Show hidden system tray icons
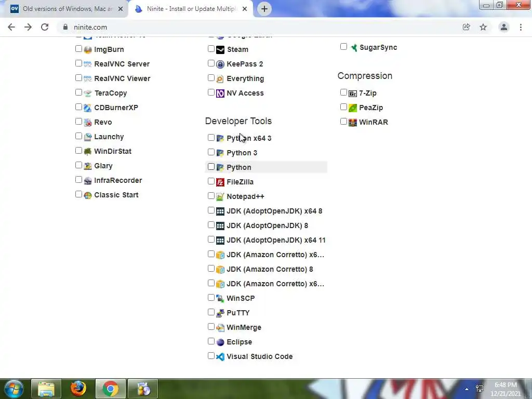The image size is (532, 399). 467,389
